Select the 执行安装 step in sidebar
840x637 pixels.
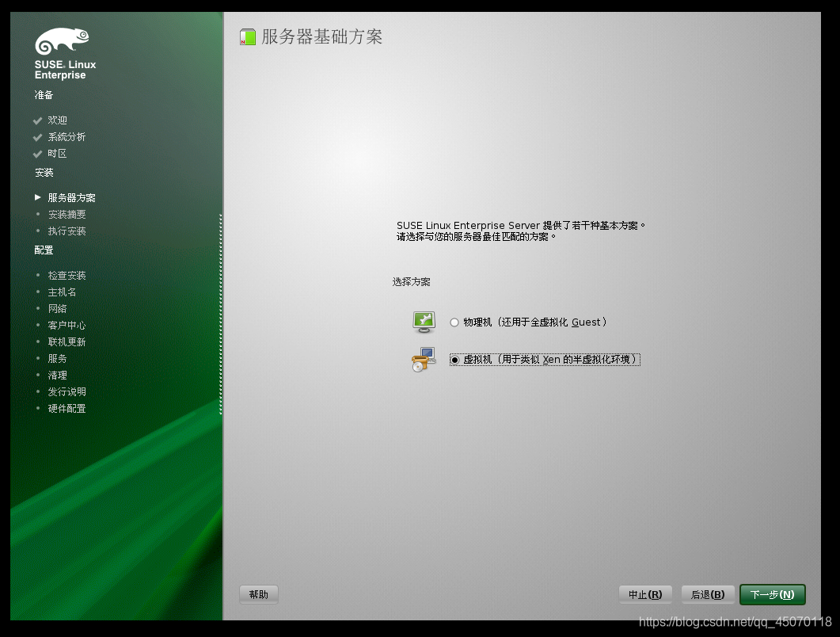point(67,231)
